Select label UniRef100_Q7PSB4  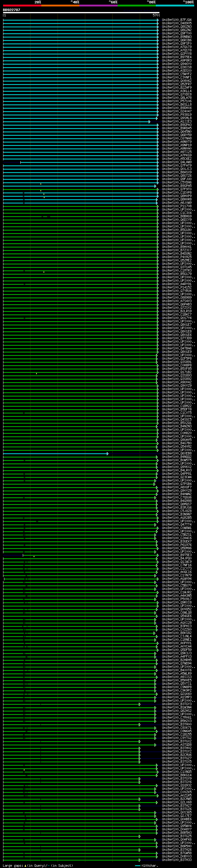pyautogui.click(x=177, y=484)
